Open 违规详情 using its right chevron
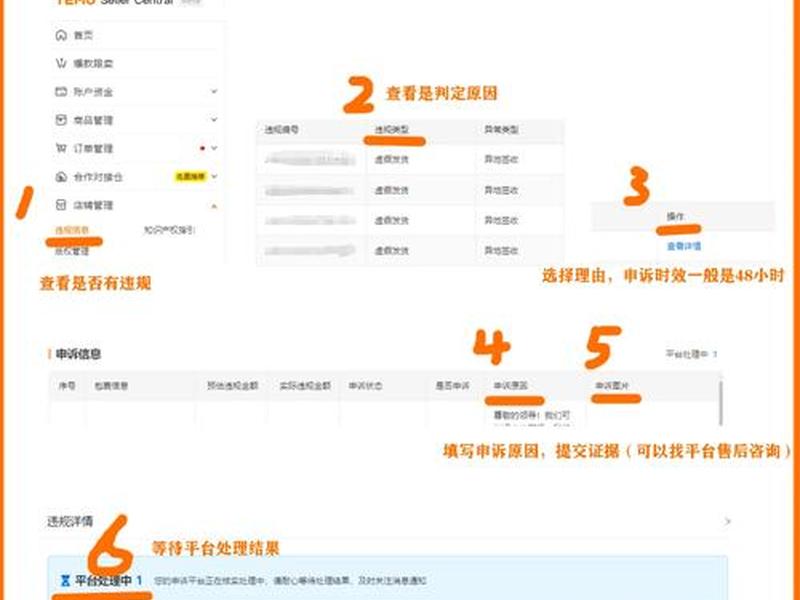The image size is (800, 600). [x=728, y=521]
